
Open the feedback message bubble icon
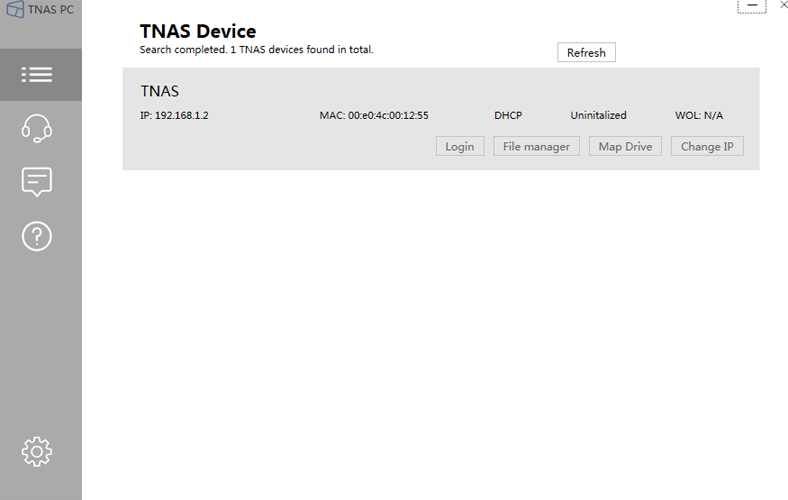[x=37, y=182]
